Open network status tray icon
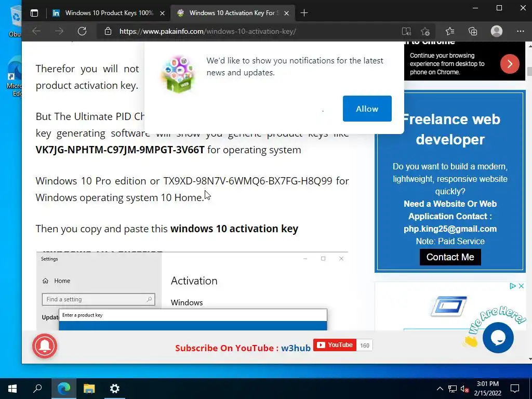The height and width of the screenshot is (399, 532). point(453,389)
